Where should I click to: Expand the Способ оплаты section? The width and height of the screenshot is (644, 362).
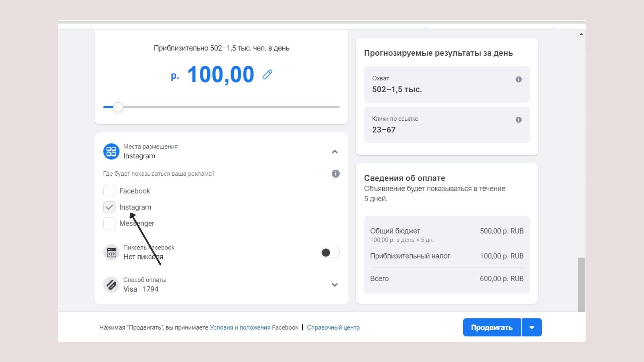tap(334, 285)
